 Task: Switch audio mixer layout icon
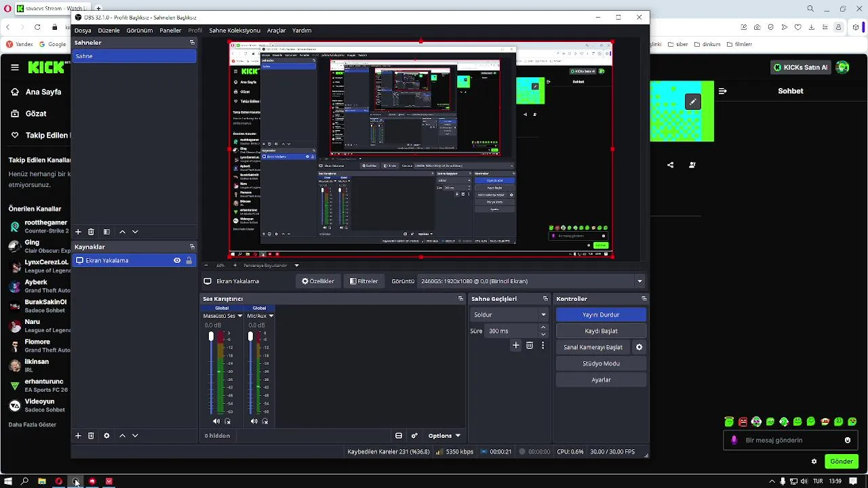(x=399, y=436)
